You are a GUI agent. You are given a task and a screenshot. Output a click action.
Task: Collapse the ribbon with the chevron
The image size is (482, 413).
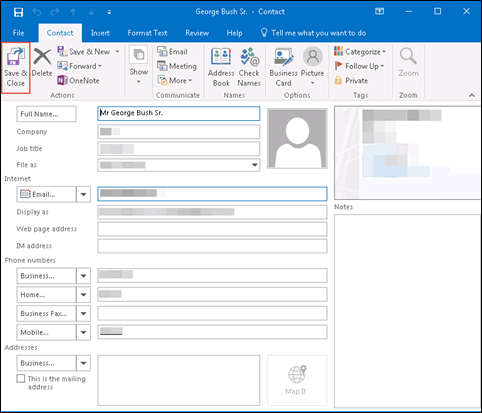click(472, 95)
